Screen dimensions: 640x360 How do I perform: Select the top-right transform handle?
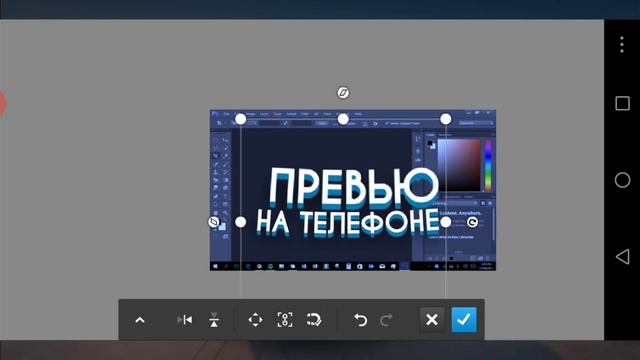[446, 119]
